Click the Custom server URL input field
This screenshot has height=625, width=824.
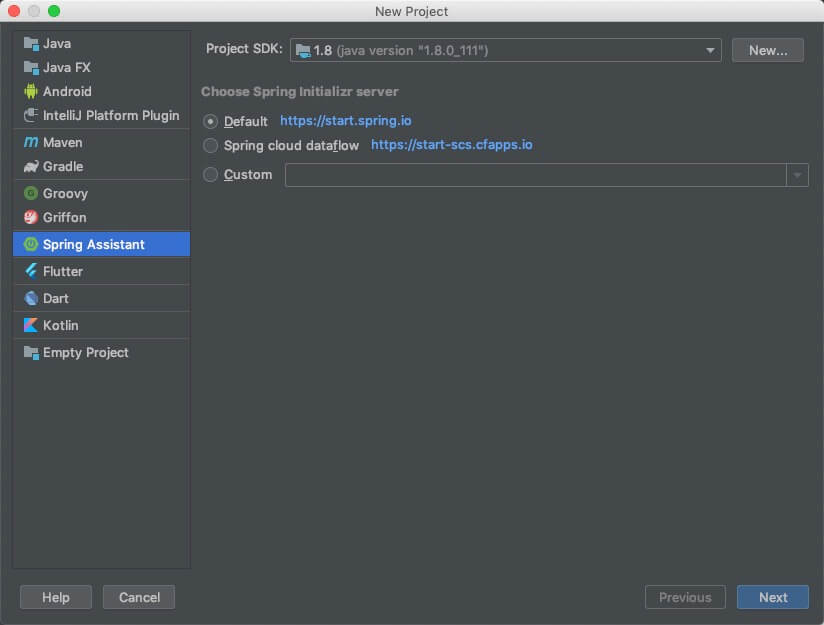coord(535,175)
